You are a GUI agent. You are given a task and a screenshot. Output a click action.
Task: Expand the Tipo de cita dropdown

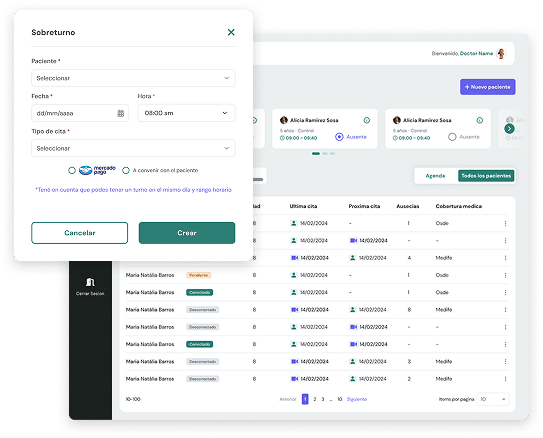click(x=133, y=148)
